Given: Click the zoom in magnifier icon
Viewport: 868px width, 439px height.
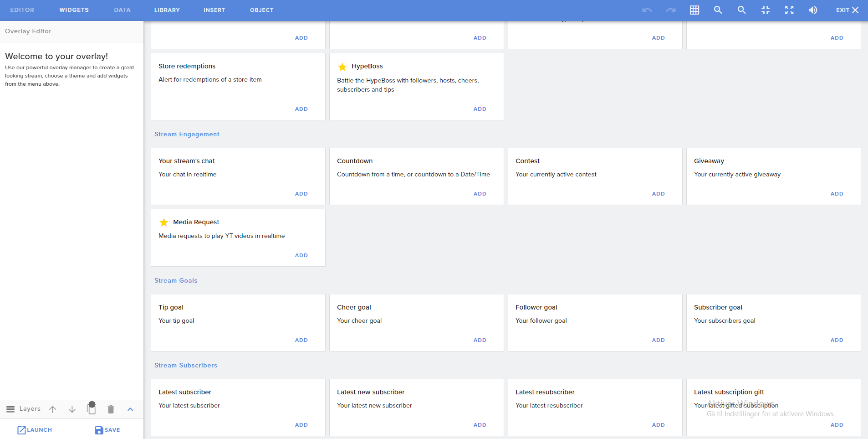Looking at the screenshot, I should pos(718,10).
